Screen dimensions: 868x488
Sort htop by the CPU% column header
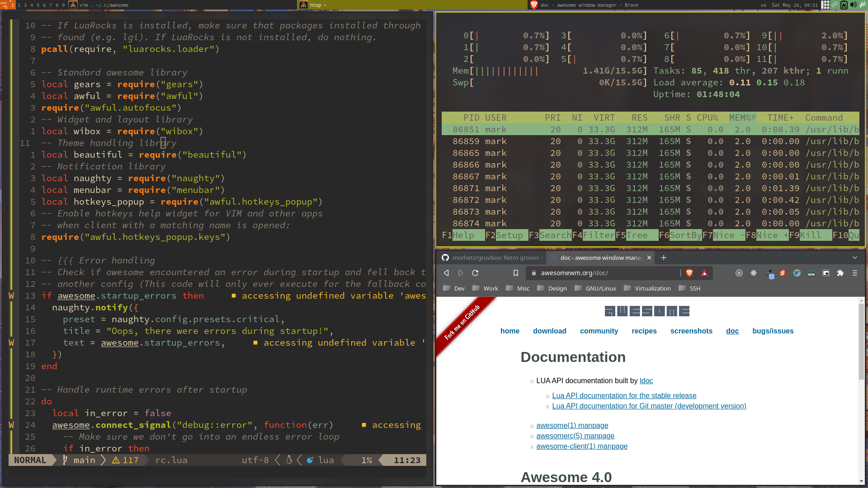click(707, 117)
